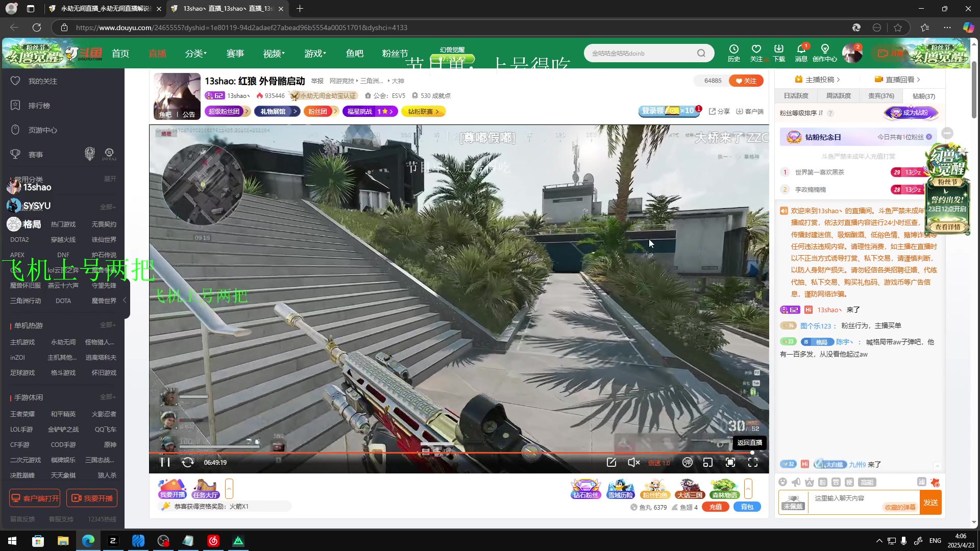Toggle the 粉 fan danmaku option
The image size is (980, 551).
click(x=823, y=482)
